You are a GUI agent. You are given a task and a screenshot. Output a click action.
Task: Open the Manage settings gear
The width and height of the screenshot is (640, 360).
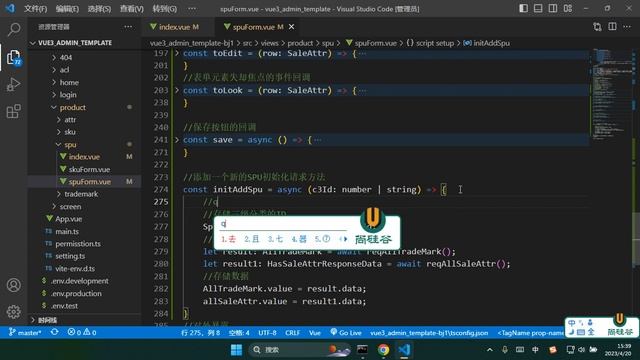point(14,312)
